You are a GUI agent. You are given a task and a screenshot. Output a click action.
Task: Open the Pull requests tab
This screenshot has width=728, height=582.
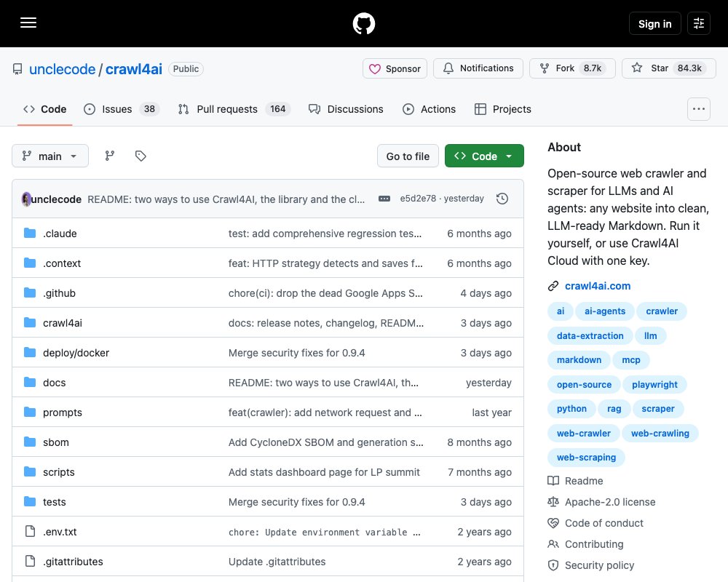(234, 109)
